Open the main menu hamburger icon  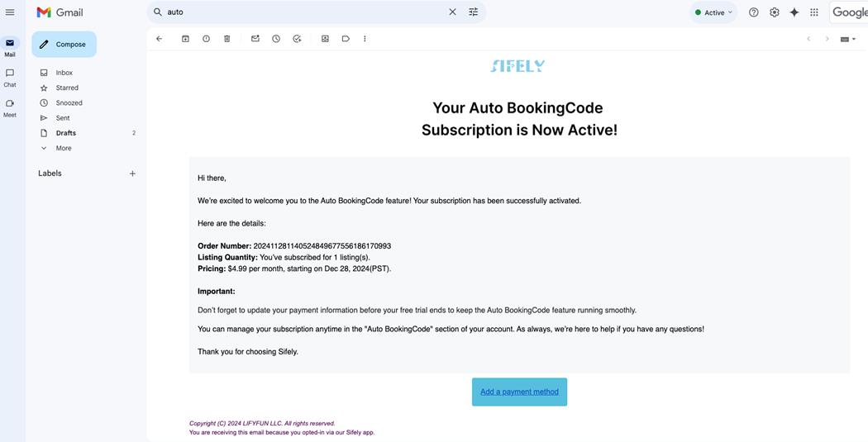[9, 12]
